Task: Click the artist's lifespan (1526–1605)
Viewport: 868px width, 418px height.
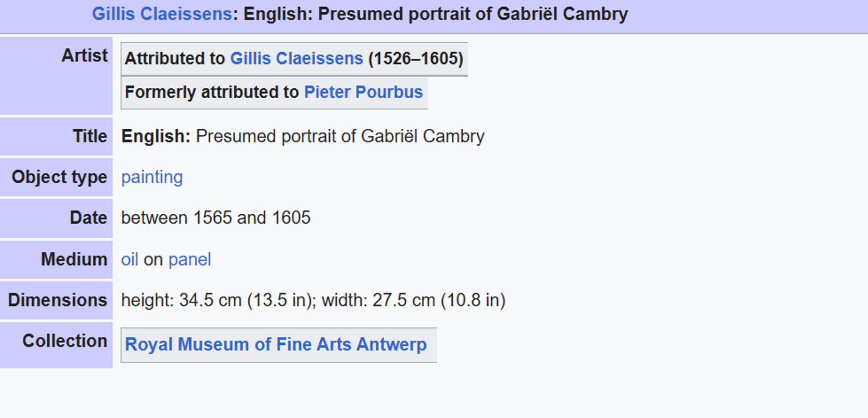Action: click(x=415, y=59)
